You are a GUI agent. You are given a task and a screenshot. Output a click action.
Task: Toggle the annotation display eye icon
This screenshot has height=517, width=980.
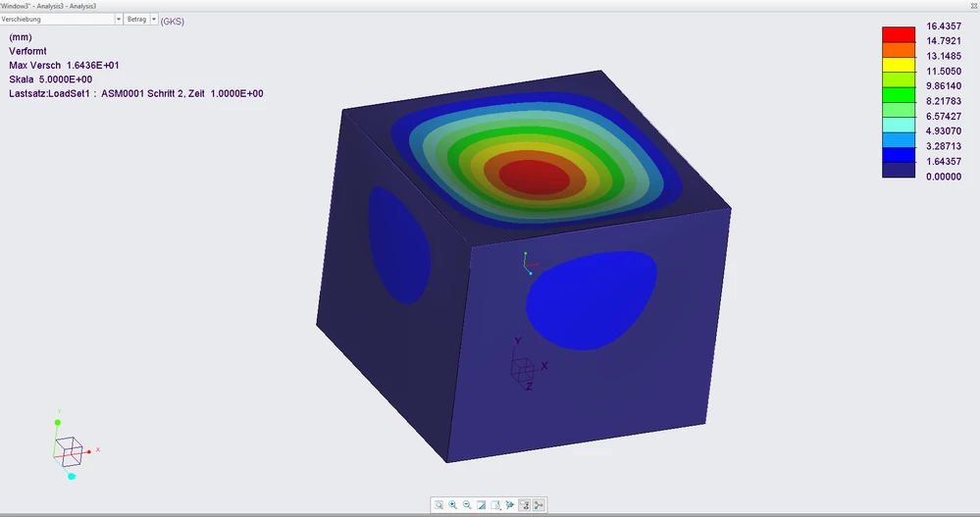tap(525, 505)
